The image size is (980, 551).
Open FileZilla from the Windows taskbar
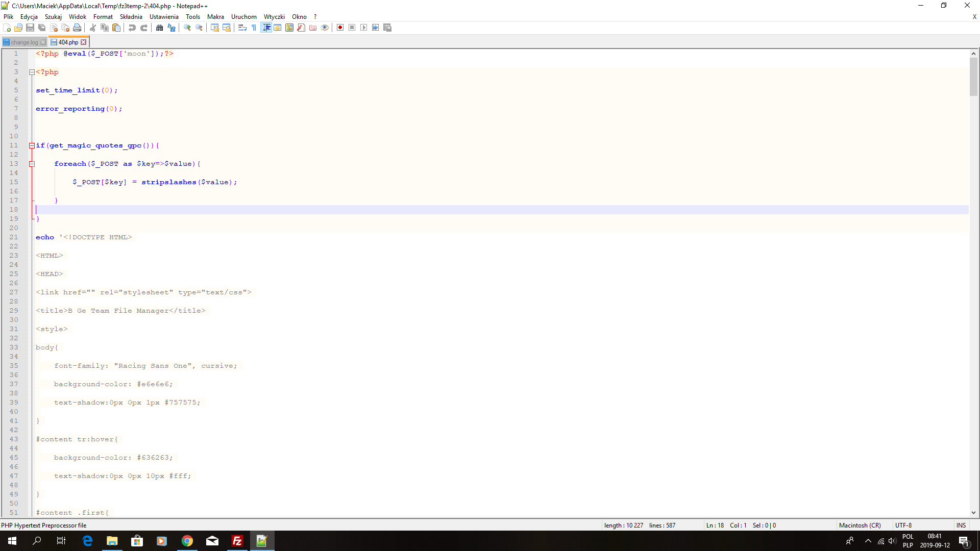click(x=237, y=541)
